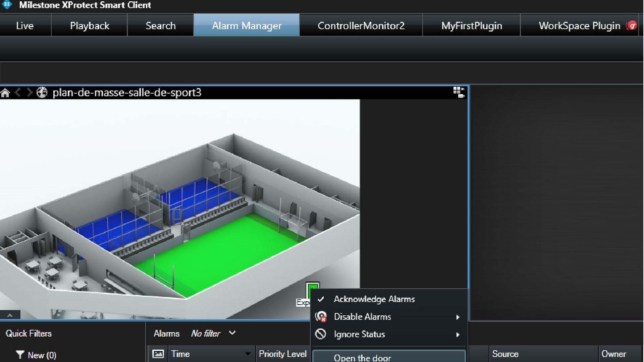Sort by the Priority Level column
The image size is (644, 362).
coord(283,354)
